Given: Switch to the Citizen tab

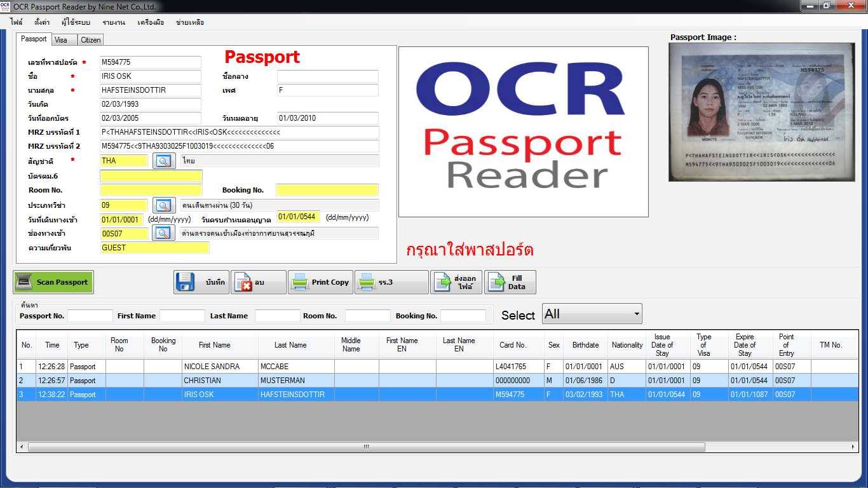Looking at the screenshot, I should tap(90, 39).
